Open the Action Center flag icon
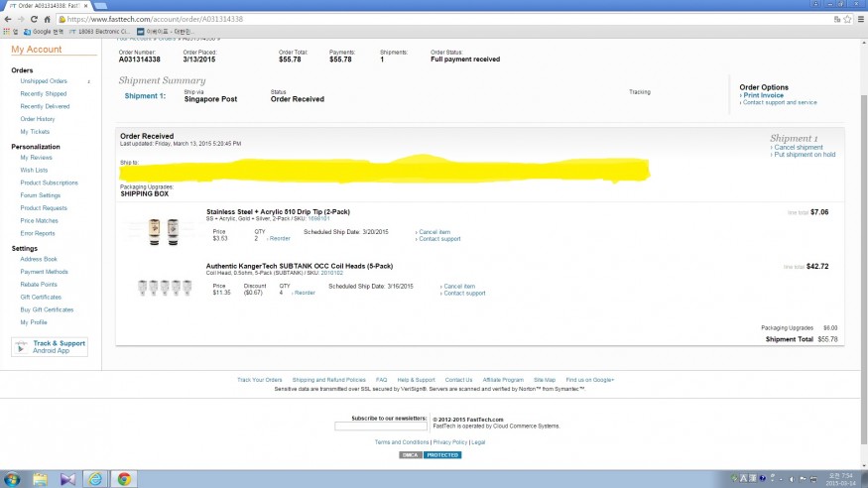This screenshot has width=868, height=488. pos(803,479)
